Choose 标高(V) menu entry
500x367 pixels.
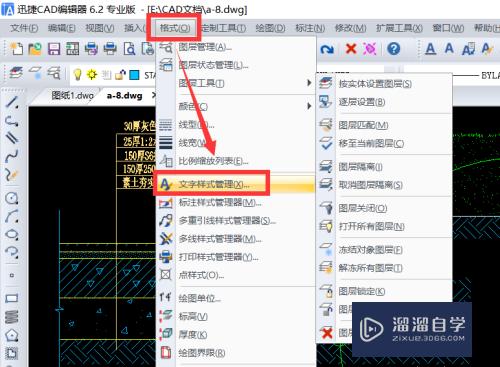coord(235,316)
